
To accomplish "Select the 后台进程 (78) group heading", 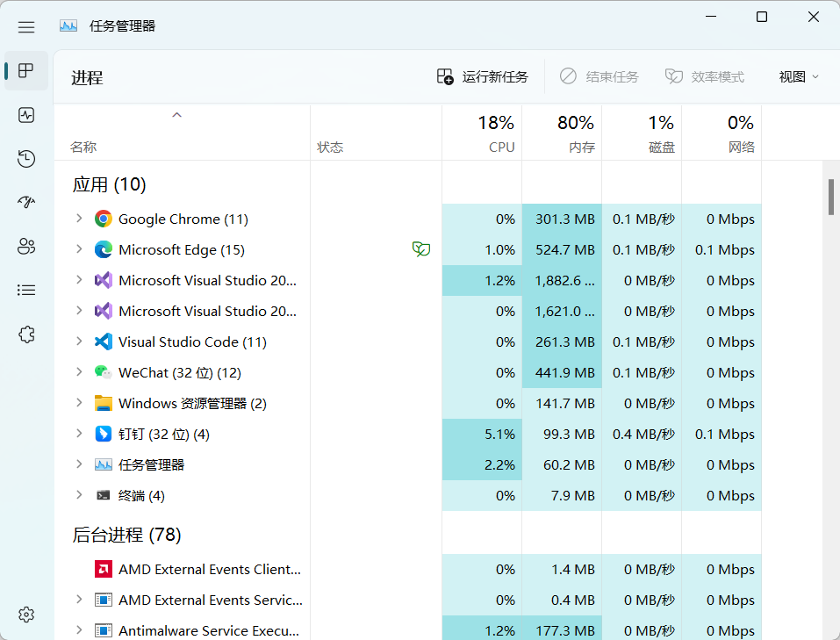I will tap(127, 535).
